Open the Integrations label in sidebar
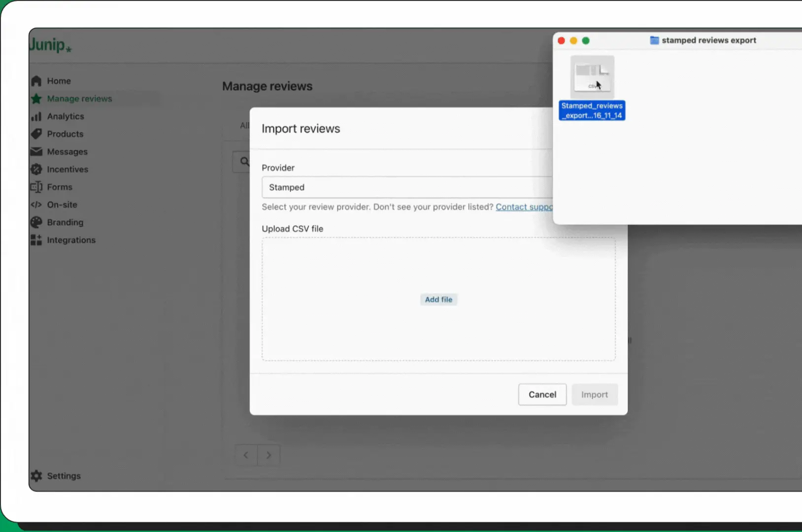Screen dimensions: 802x532 coord(71,240)
